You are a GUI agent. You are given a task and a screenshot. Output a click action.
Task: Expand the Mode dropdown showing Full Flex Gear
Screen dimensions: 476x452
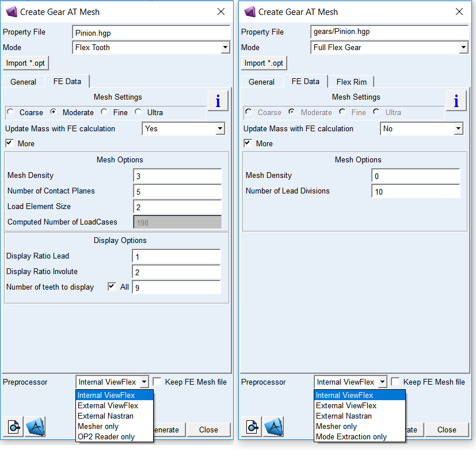click(389, 47)
